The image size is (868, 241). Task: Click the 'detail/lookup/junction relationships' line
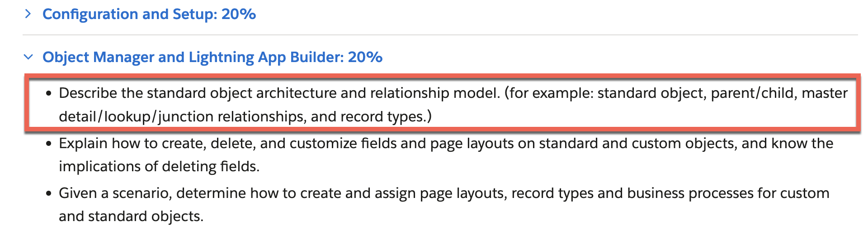[x=245, y=116]
